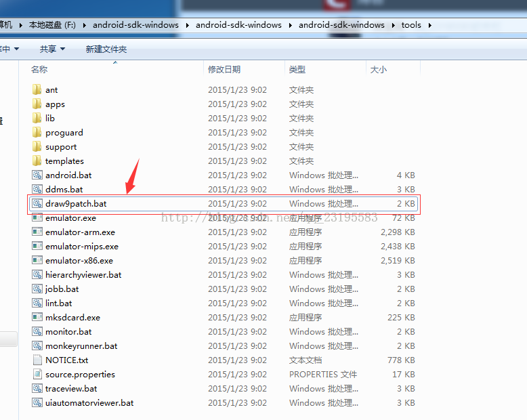Expand the arrow before tools in address bar
The image size is (527, 420).
394,25
